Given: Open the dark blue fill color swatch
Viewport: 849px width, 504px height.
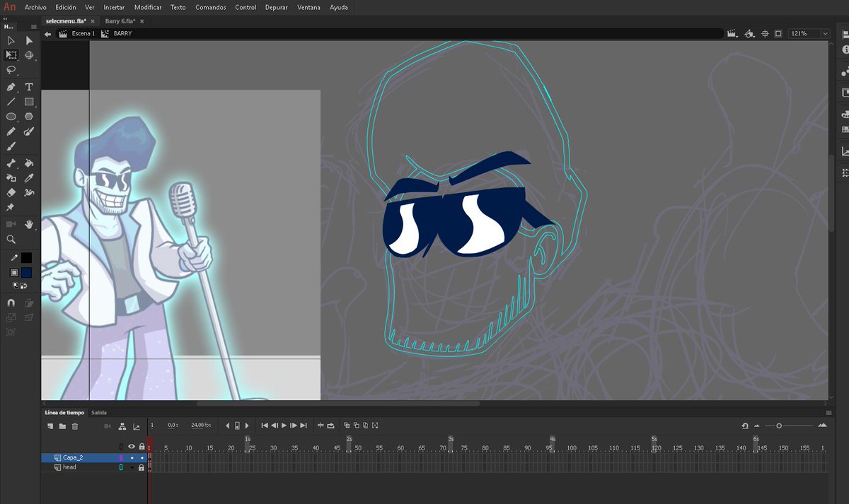Looking at the screenshot, I should 26,272.
